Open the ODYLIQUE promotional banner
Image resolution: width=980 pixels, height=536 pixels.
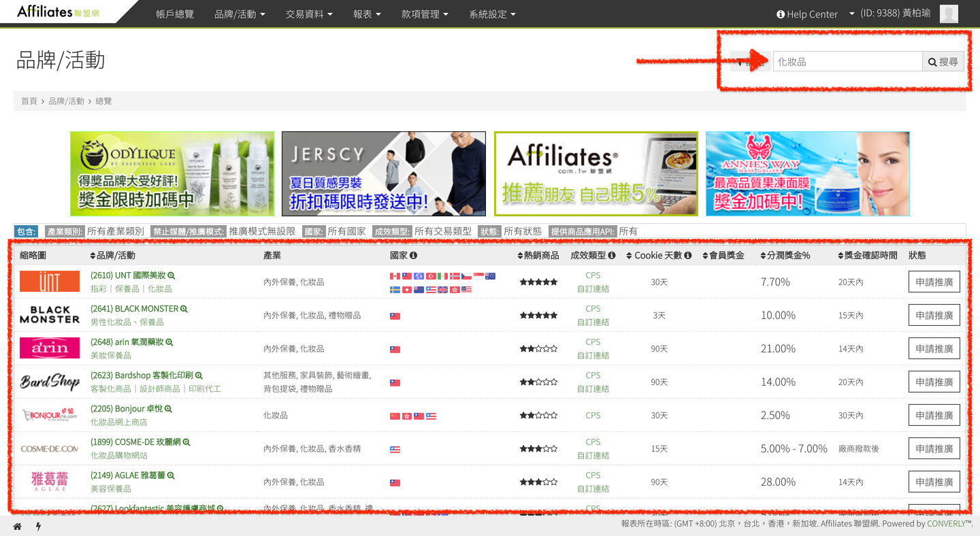point(172,174)
